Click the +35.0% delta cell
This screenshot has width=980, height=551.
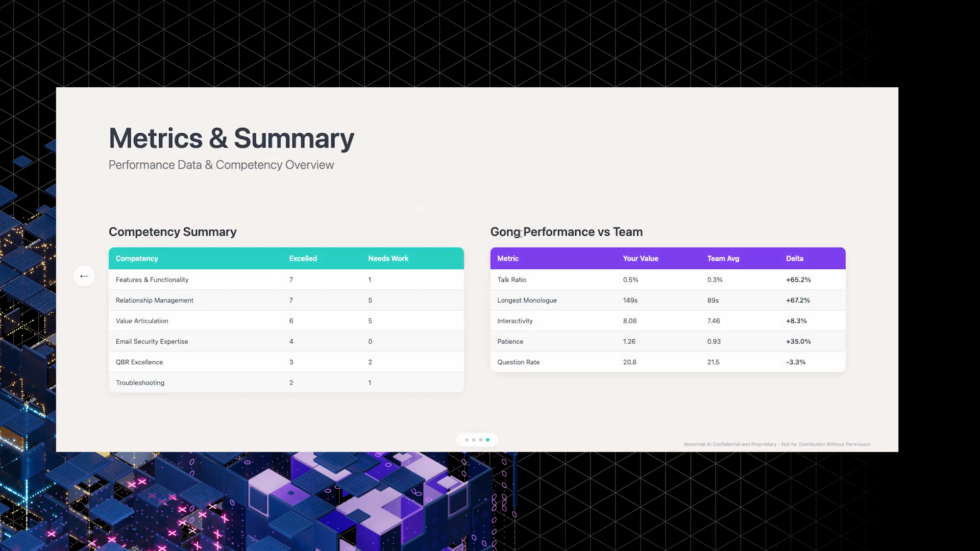pos(798,341)
